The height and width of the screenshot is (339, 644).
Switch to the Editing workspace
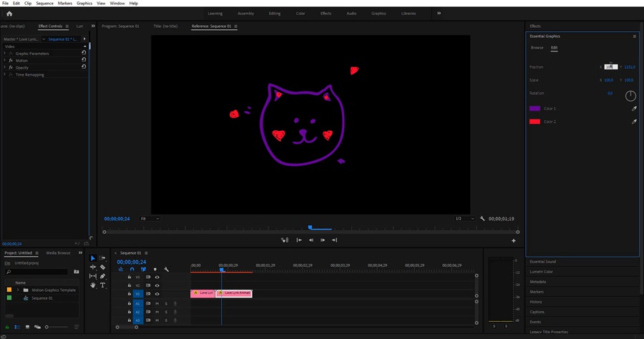(x=275, y=14)
